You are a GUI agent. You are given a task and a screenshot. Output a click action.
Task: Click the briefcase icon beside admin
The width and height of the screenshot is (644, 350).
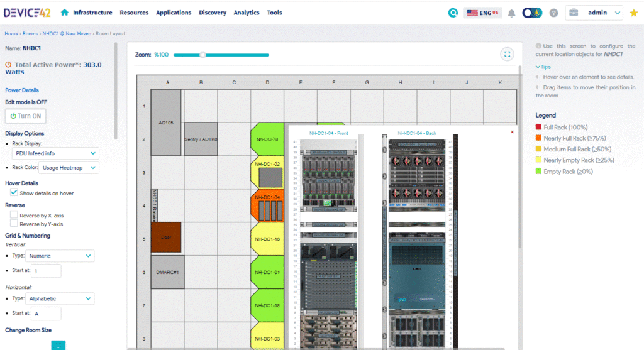click(x=574, y=13)
